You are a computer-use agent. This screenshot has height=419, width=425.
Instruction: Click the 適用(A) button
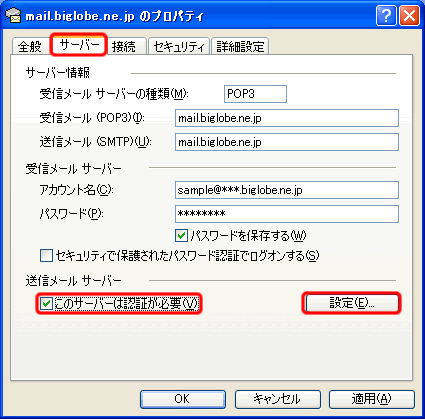[x=372, y=399]
